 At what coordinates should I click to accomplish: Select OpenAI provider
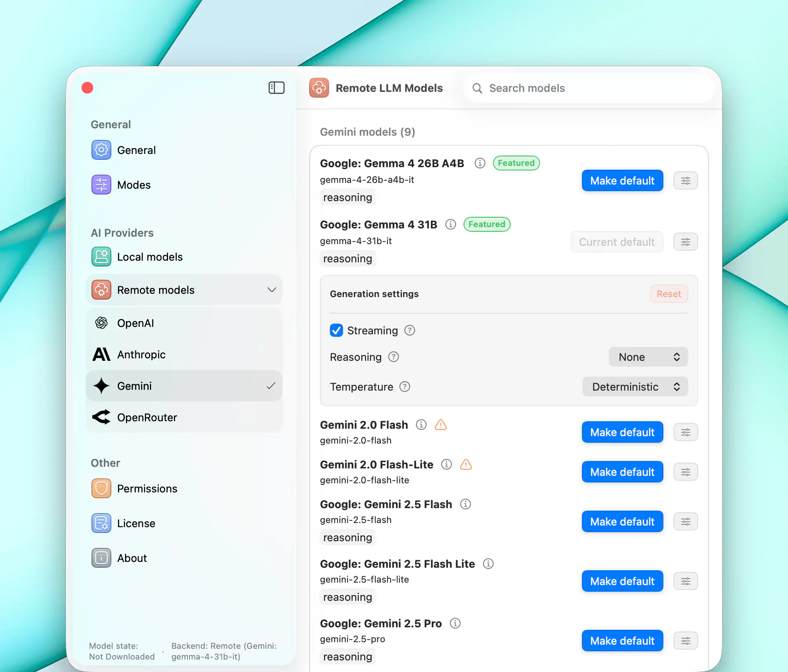(x=184, y=323)
